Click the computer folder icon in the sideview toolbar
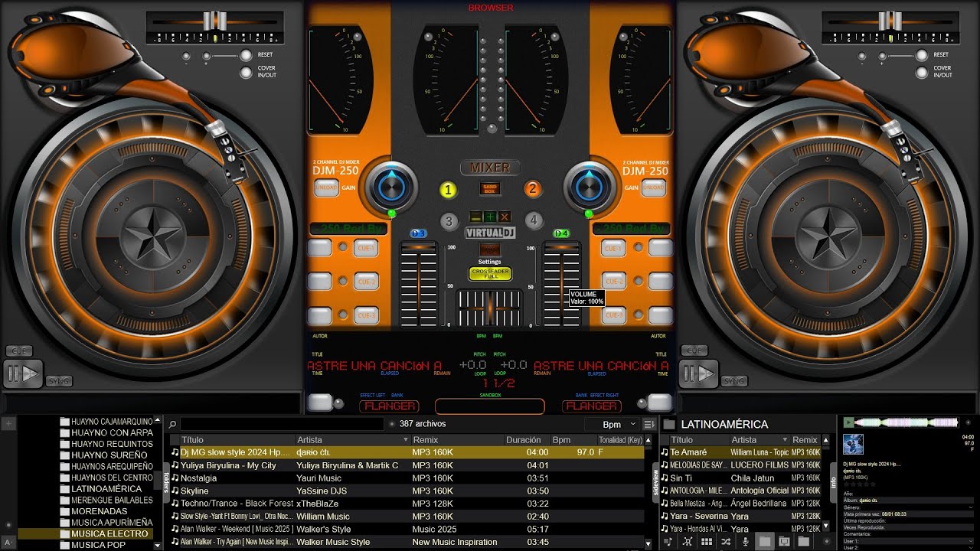The width and height of the screenshot is (980, 551). [784, 542]
